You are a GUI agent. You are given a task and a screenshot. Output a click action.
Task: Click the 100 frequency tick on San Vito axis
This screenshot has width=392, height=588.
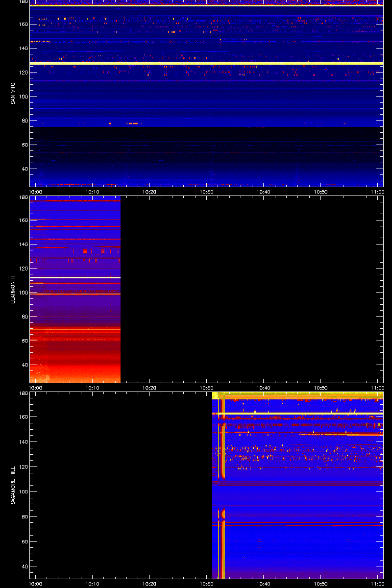tap(23, 96)
